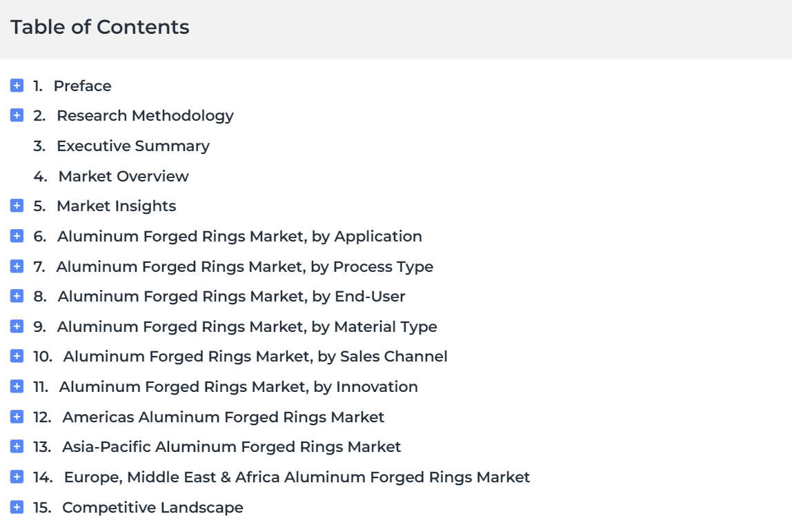
Task: Click plus icon beside Americas market chapter
Action: (x=17, y=417)
